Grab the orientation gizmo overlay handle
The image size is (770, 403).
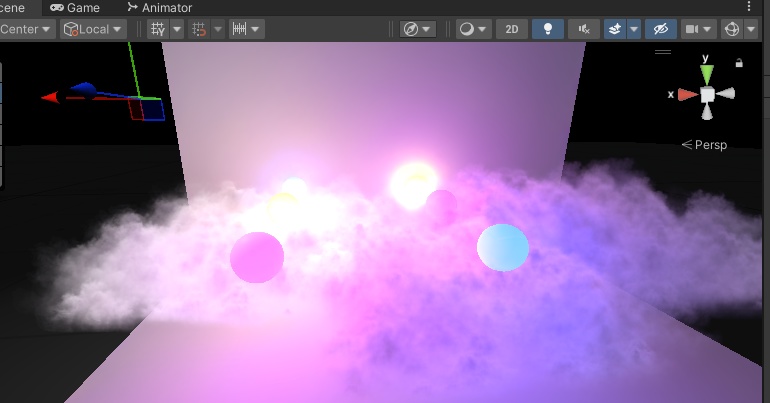[663, 52]
